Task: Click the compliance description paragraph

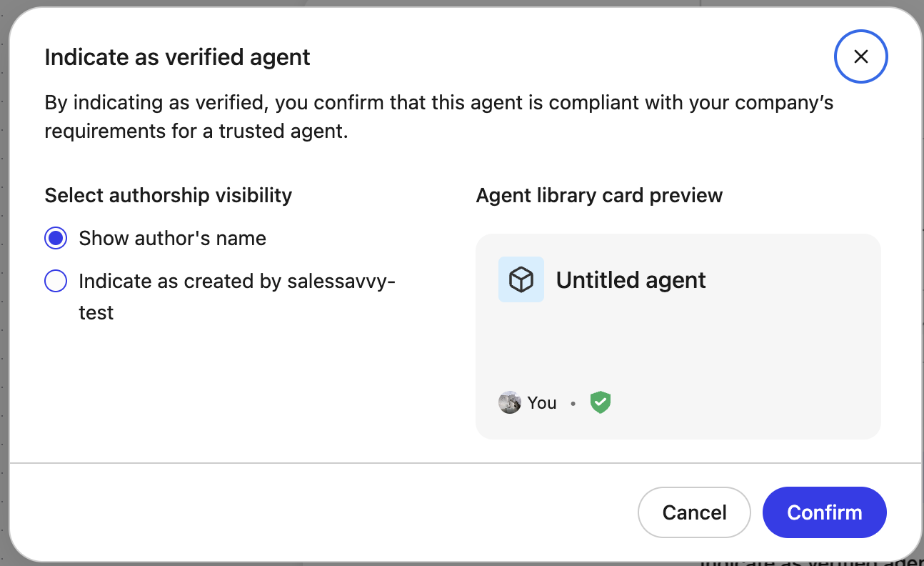Action: 438,117
